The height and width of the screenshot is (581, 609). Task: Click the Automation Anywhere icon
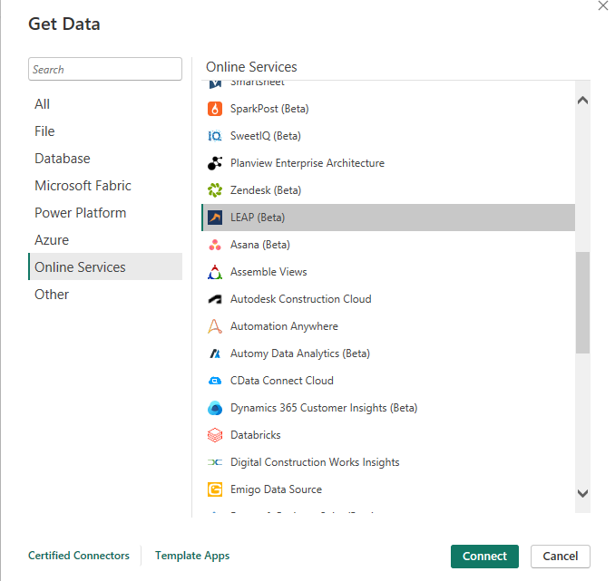tap(215, 327)
